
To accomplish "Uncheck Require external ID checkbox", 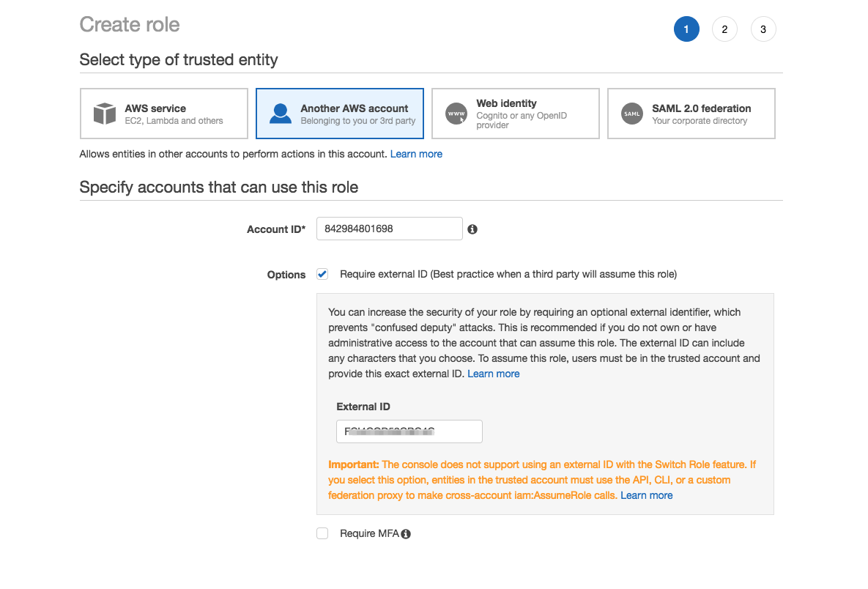I will coord(322,274).
